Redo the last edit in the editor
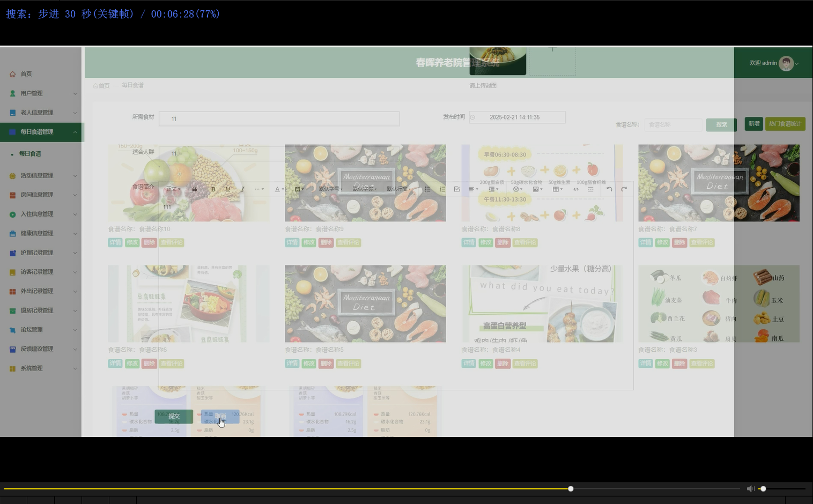The width and height of the screenshot is (813, 504). [x=624, y=189]
